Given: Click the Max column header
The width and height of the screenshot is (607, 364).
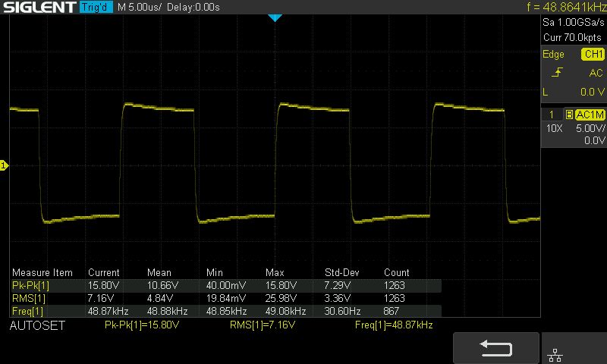Looking at the screenshot, I should click(275, 272).
